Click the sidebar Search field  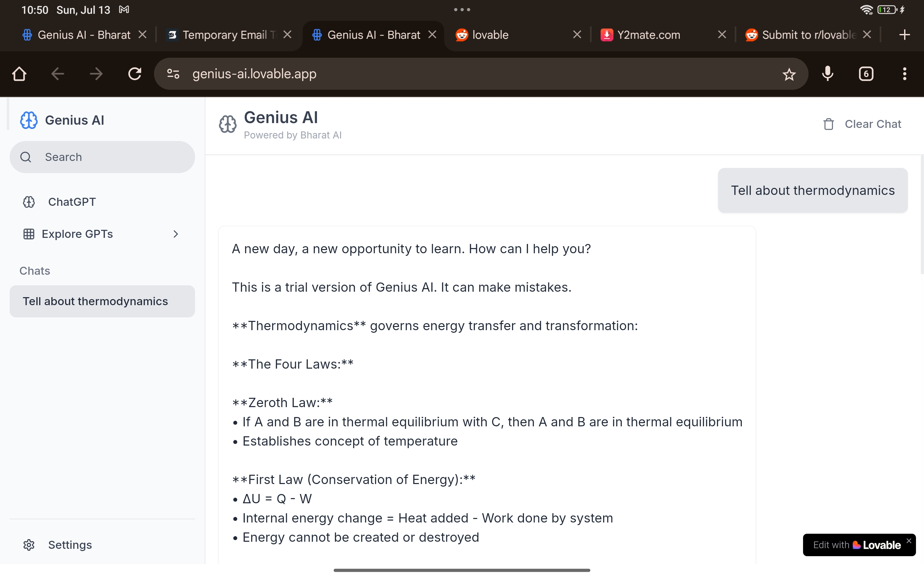(102, 157)
